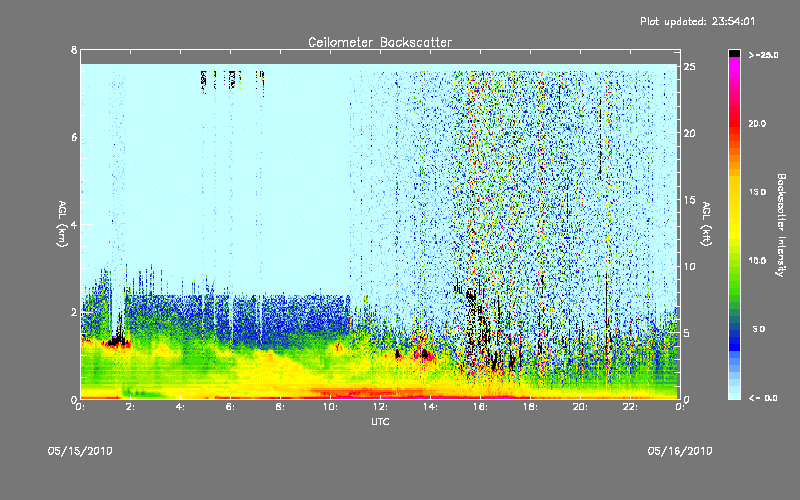The width and height of the screenshot is (800, 500).
Task: Click the "Ceilometer Backscatter" plot title
Action: (380, 42)
